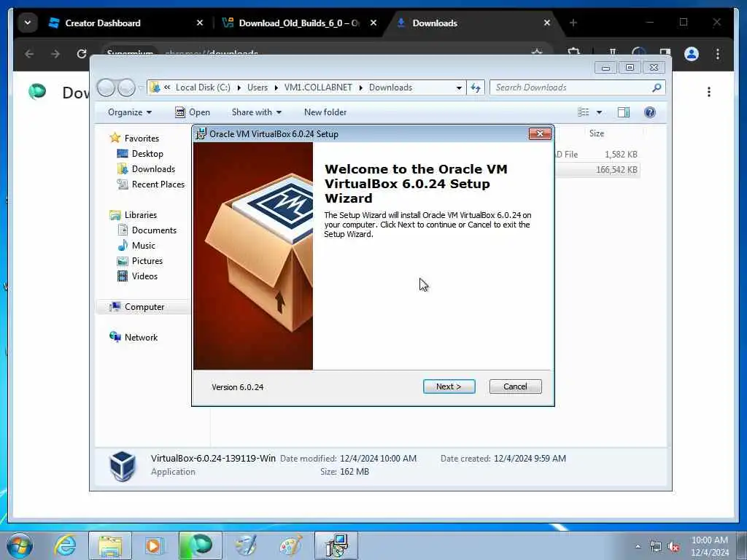
Task: Open Recent Places in Favorites
Action: pyautogui.click(x=158, y=184)
